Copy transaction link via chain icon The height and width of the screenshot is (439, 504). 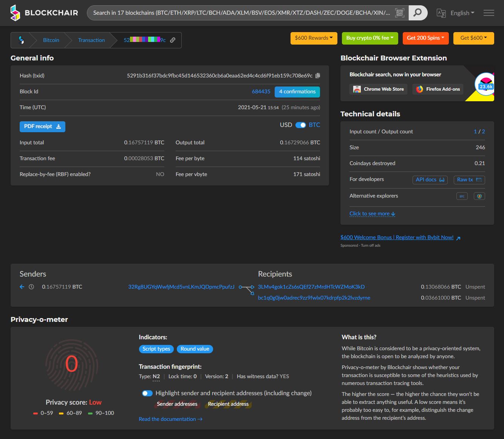coord(173,40)
